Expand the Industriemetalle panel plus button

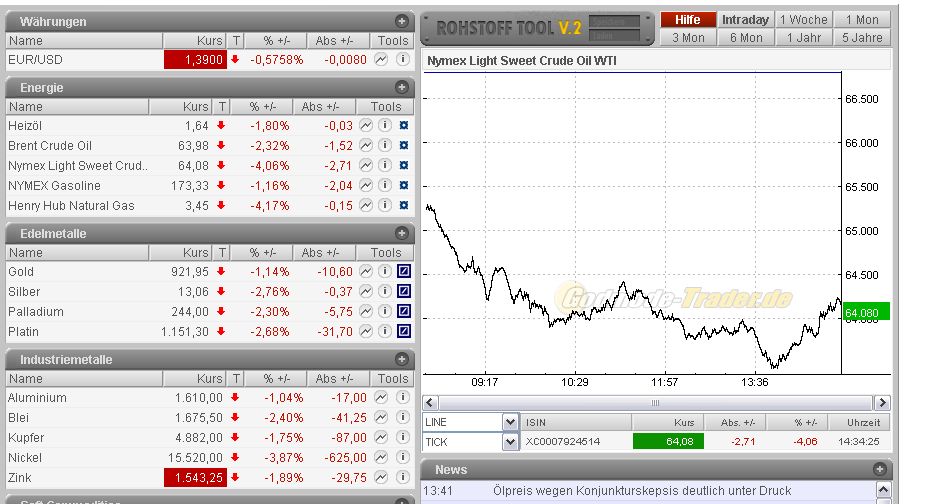(x=402, y=359)
